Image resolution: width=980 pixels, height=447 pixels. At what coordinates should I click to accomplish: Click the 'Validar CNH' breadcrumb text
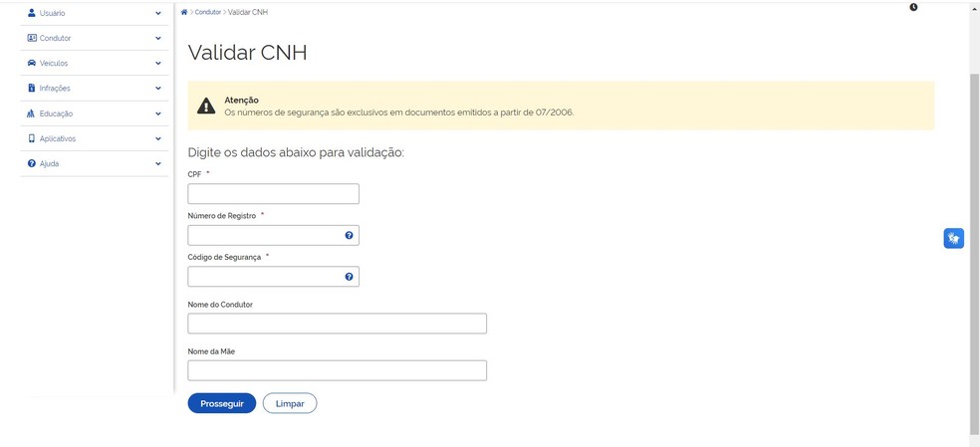pos(248,12)
